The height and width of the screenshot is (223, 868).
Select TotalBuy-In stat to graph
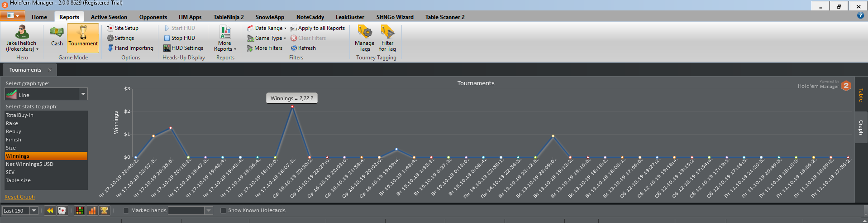point(46,115)
